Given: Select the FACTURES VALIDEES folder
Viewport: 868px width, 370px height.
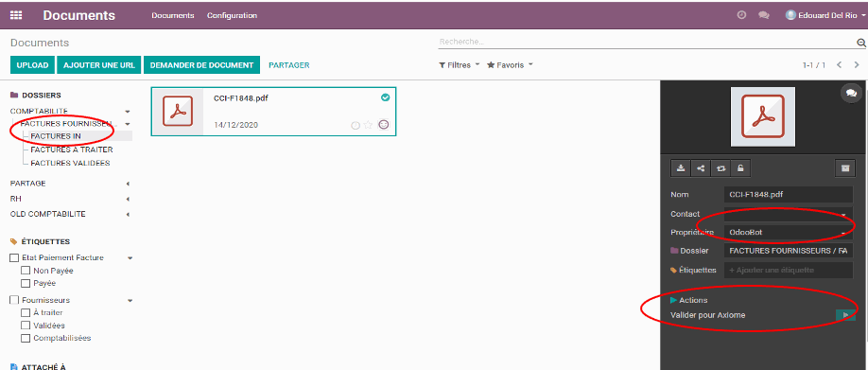Looking at the screenshot, I should pyautogui.click(x=70, y=164).
